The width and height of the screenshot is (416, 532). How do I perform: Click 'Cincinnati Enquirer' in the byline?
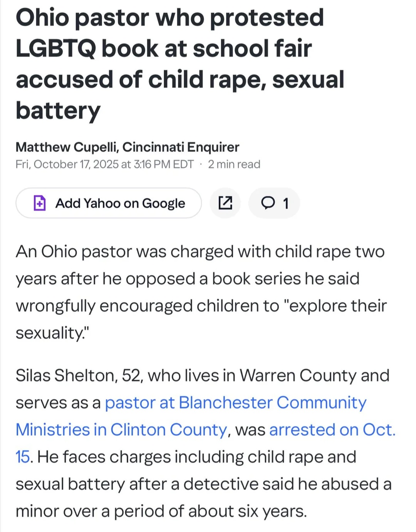tap(181, 147)
